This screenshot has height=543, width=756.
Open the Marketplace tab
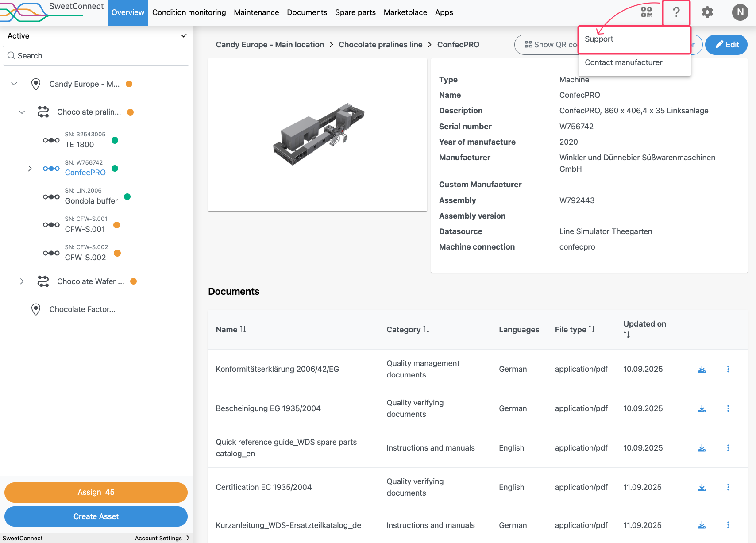(405, 12)
